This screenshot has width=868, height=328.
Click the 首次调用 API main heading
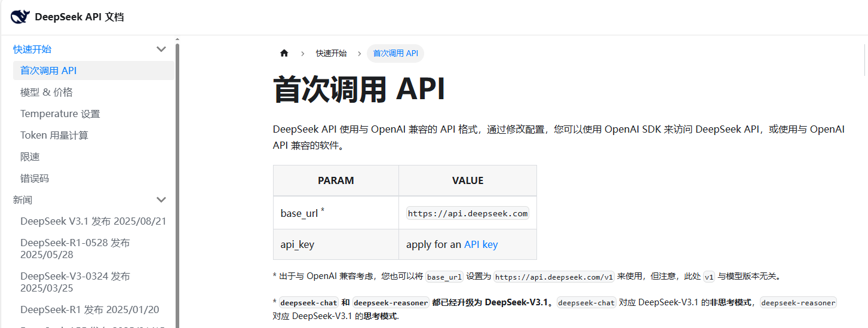pyautogui.click(x=359, y=89)
